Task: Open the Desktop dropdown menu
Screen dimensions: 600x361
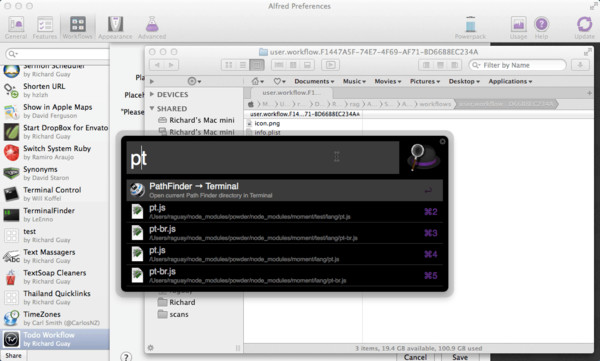Action: click(464, 81)
